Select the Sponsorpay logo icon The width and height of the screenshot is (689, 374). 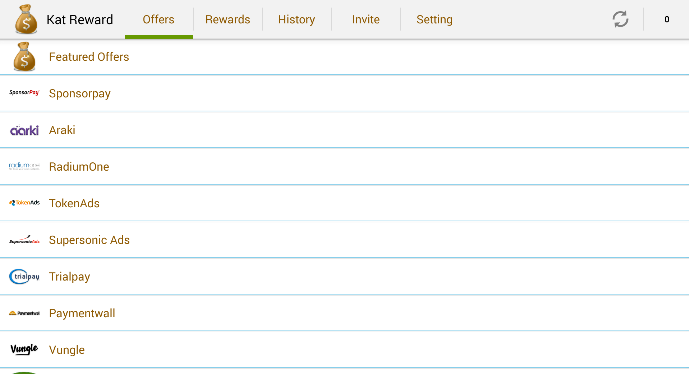click(x=24, y=93)
